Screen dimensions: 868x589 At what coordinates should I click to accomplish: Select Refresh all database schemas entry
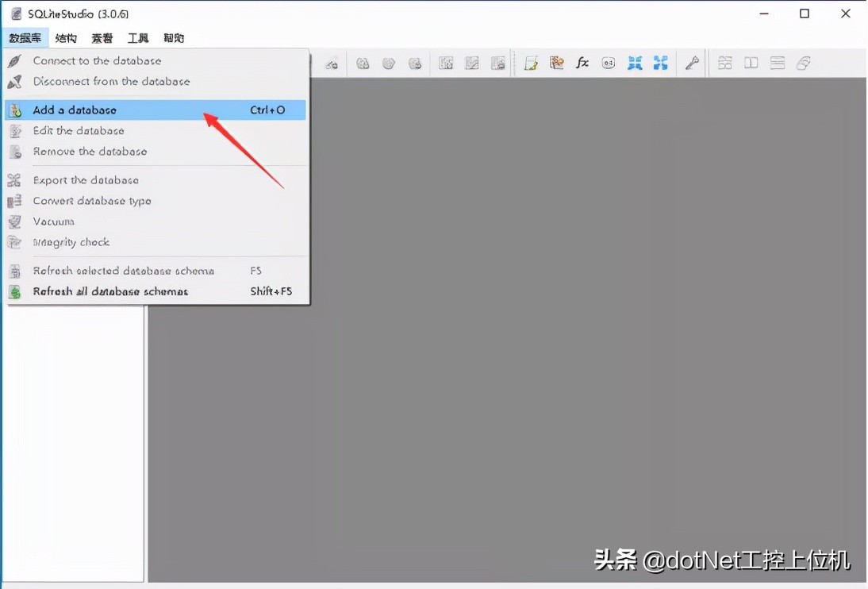pyautogui.click(x=111, y=291)
